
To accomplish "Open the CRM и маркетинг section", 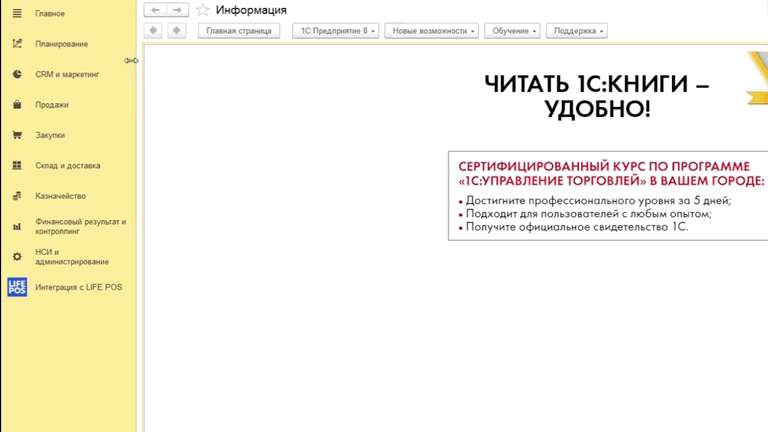I will (67, 74).
